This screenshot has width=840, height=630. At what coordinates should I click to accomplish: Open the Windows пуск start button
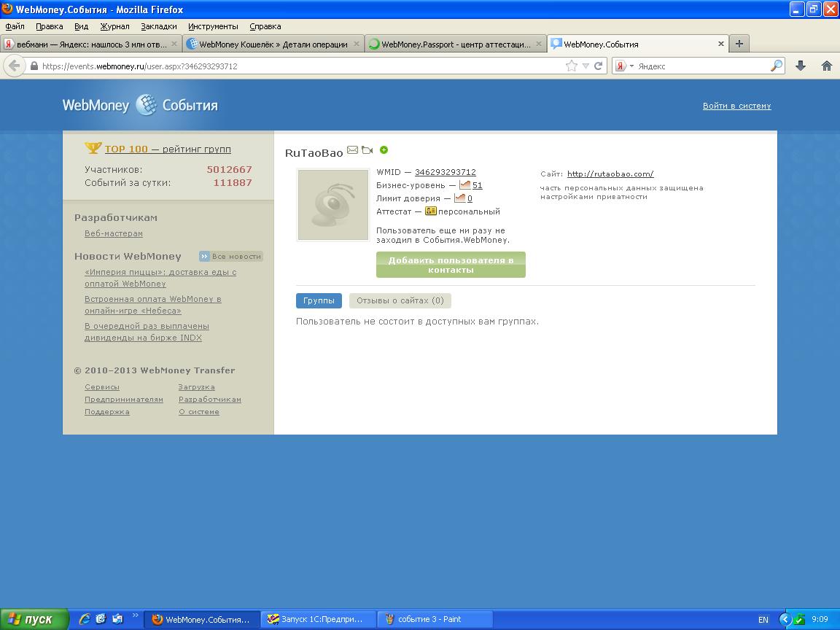pos(34,619)
